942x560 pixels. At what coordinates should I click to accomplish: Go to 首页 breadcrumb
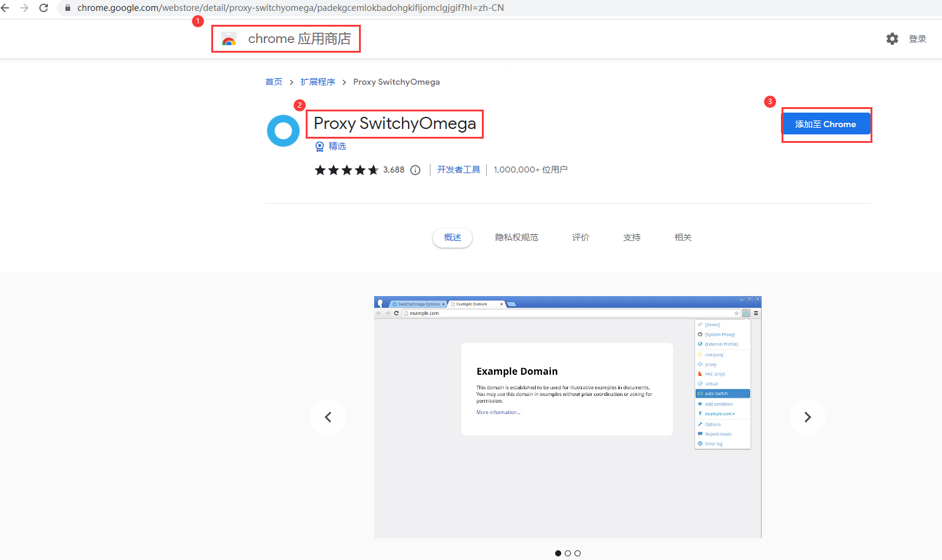[x=274, y=82]
